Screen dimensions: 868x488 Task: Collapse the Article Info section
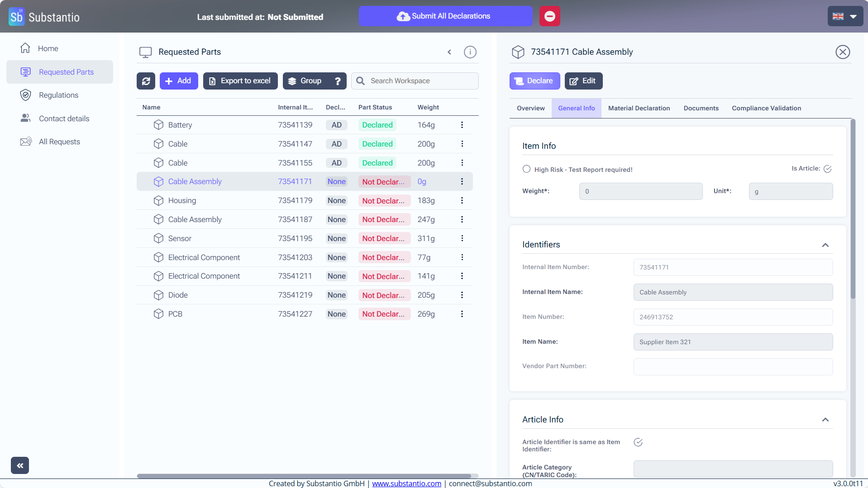point(825,420)
